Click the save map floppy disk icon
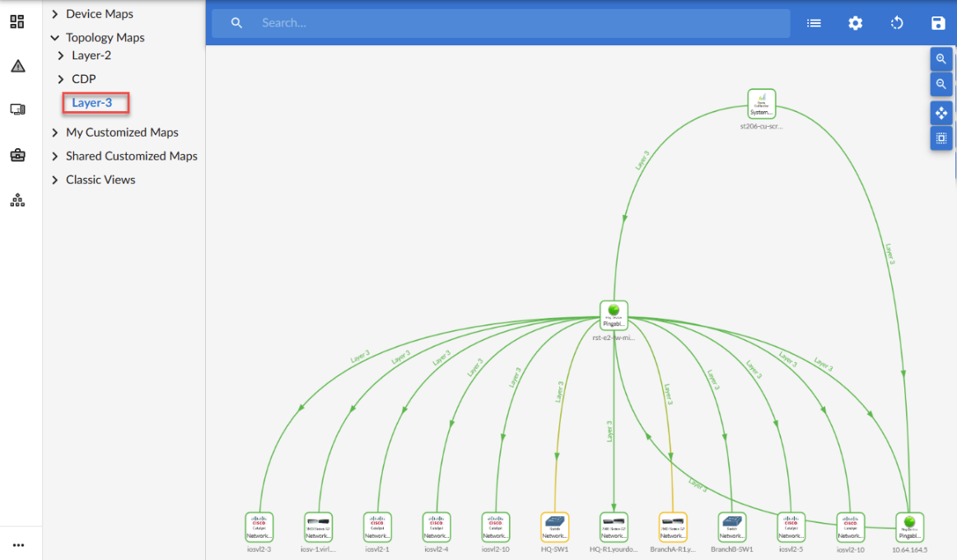This screenshot has height=560, width=957. 938,23
